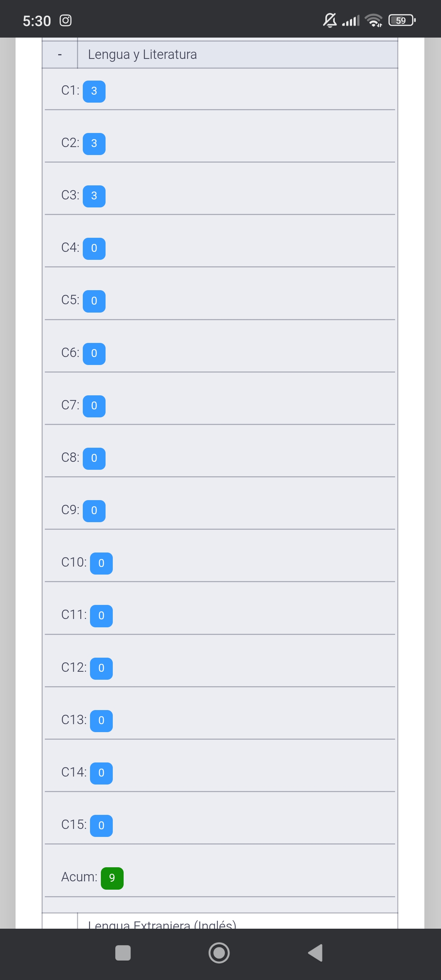
Task: Tap the C4 score badge
Action: point(94,248)
